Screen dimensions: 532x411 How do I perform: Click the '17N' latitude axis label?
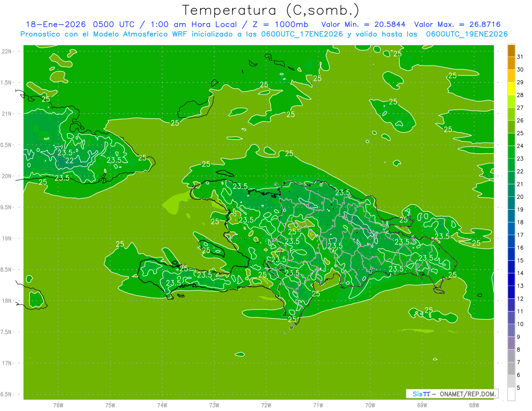(7, 363)
